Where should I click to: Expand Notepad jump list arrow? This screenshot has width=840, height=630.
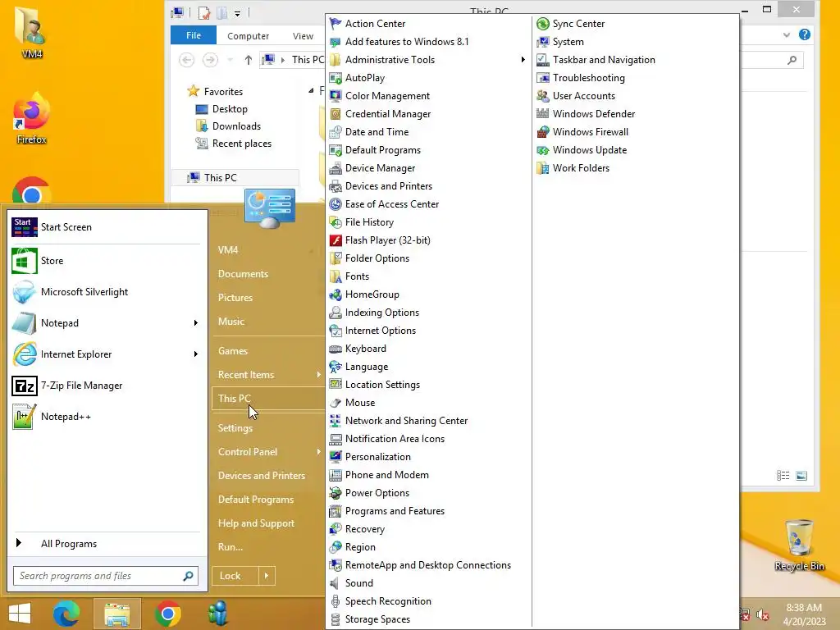tap(195, 323)
